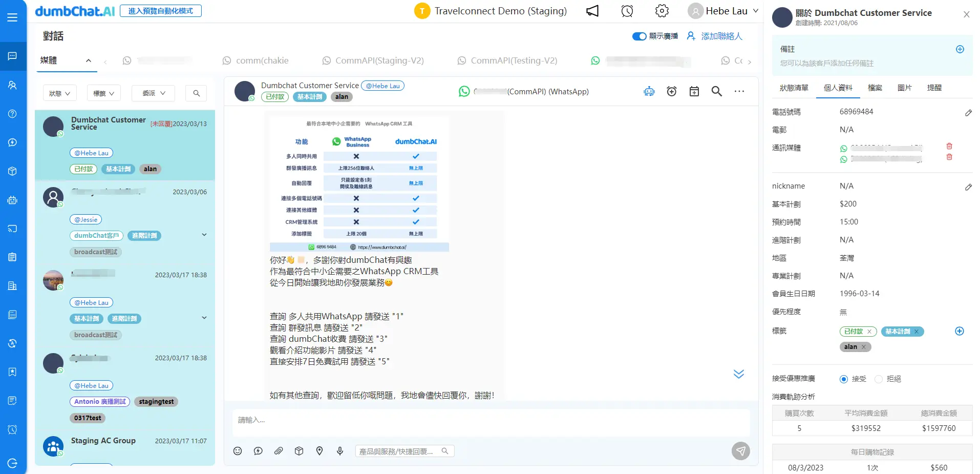The height and width of the screenshot is (474, 980).
Task: Open the 標籤 filter dropdown
Action: (x=104, y=93)
